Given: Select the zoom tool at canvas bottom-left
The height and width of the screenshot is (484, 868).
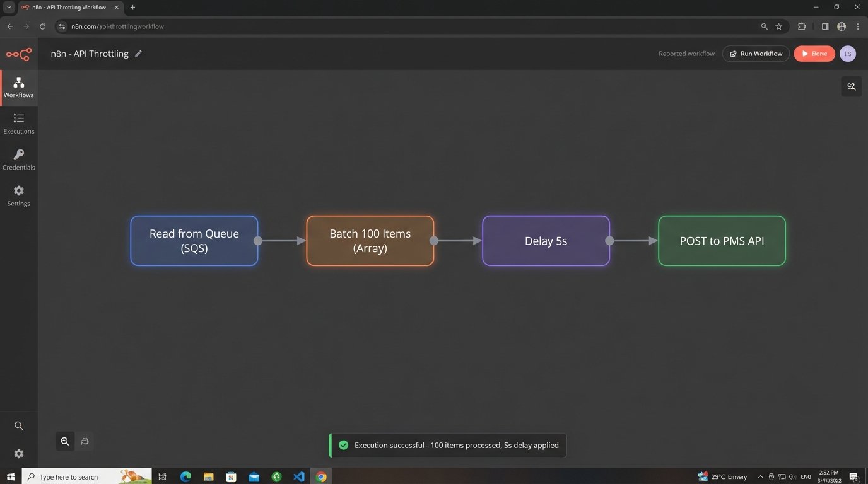Looking at the screenshot, I should [64, 441].
